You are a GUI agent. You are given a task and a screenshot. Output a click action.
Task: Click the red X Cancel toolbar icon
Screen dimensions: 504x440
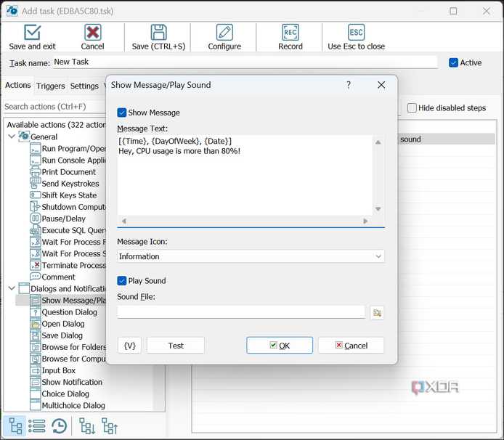92,33
